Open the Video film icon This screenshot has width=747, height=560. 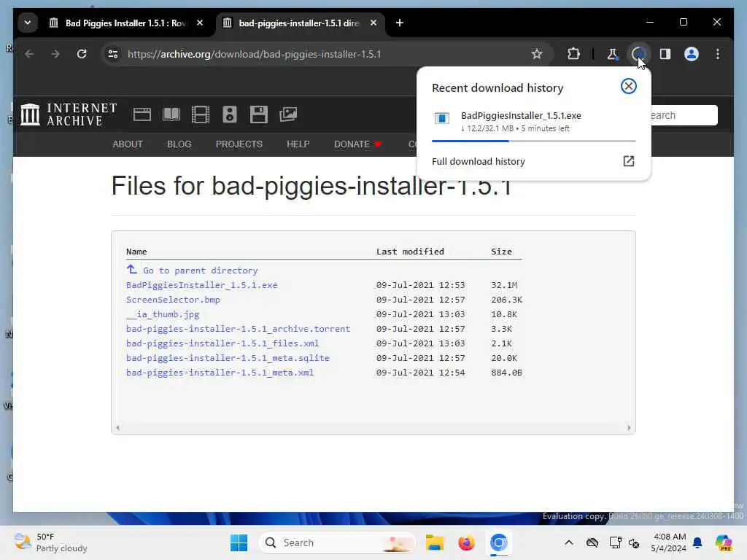click(x=200, y=114)
